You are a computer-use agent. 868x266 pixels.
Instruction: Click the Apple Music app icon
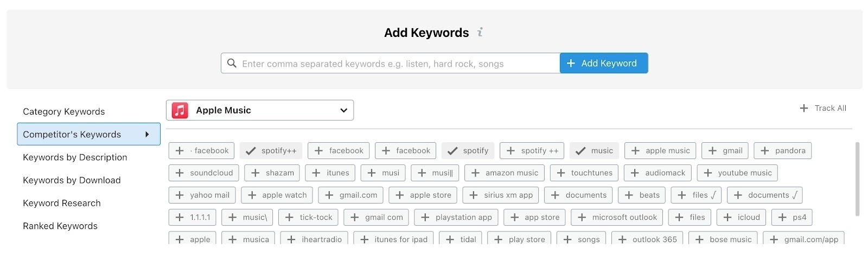(180, 110)
